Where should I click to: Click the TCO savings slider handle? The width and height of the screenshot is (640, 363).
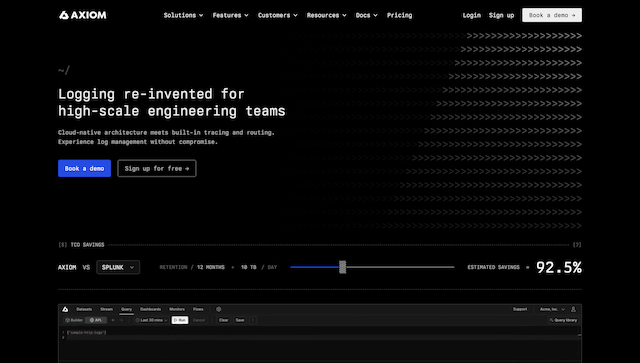click(x=342, y=267)
